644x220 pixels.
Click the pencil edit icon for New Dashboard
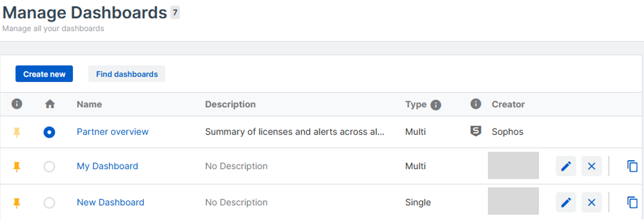click(566, 202)
